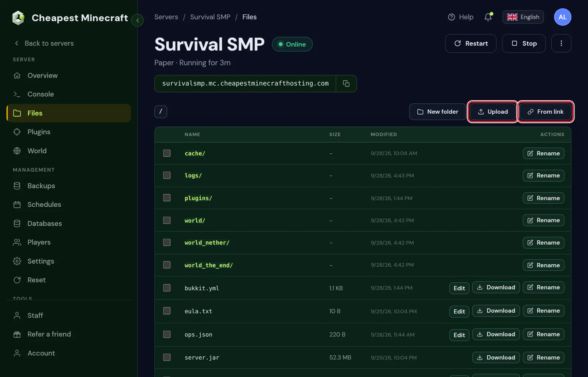Screen dimensions: 588x377
Task: Open the world_the_end/ folder
Action: [209, 265]
